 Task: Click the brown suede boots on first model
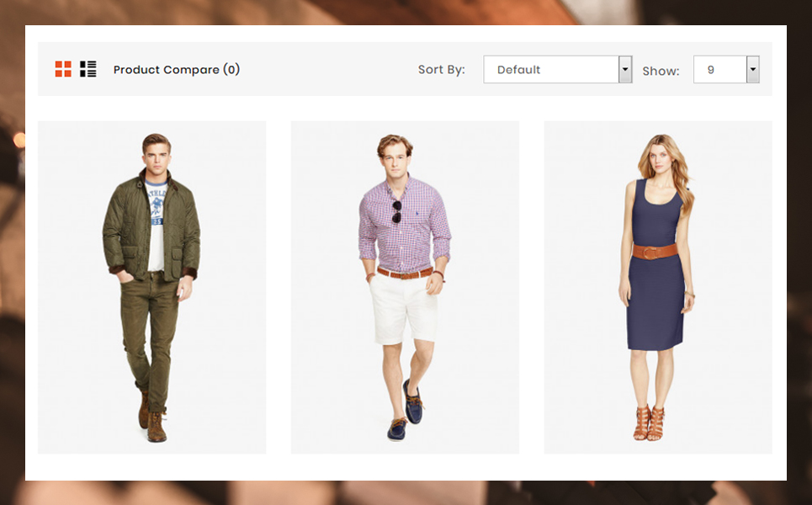tap(152, 421)
